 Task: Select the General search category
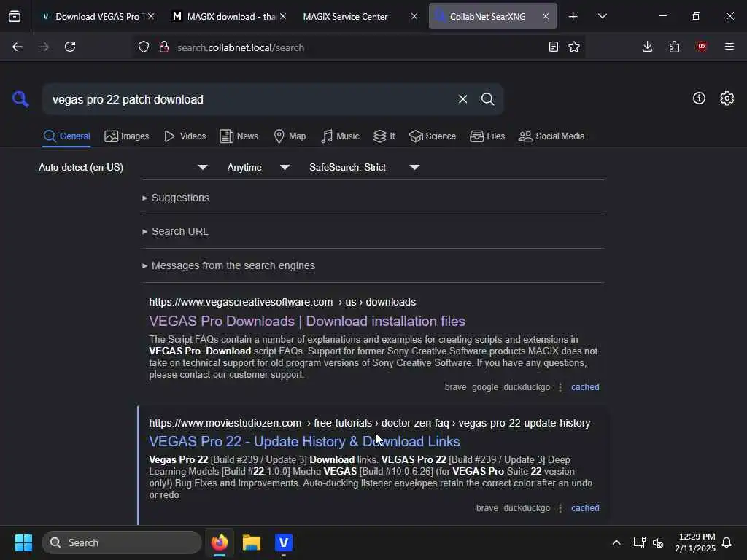66,136
